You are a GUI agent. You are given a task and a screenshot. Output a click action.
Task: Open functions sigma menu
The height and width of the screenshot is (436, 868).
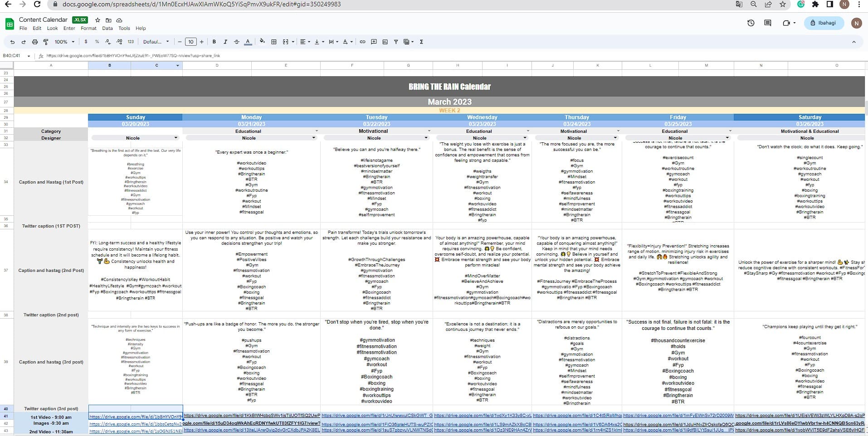tap(421, 42)
